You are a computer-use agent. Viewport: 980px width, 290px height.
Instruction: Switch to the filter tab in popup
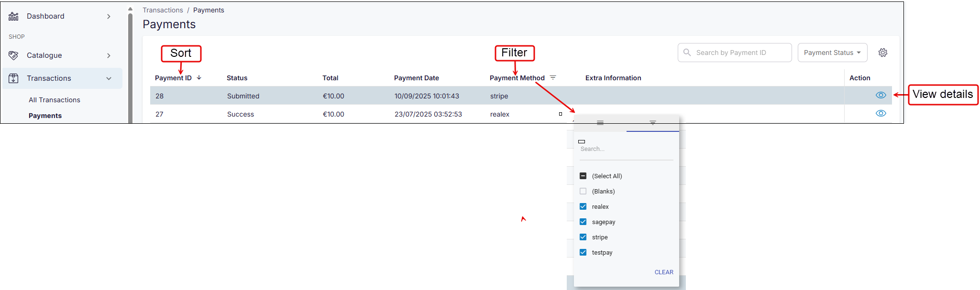pos(652,123)
